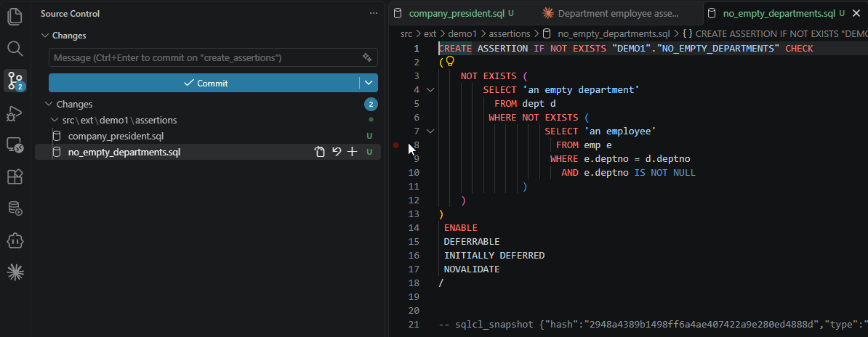This screenshot has width=868, height=337.
Task: Click 'an empty department' string on line 4
Action: [x=582, y=89]
